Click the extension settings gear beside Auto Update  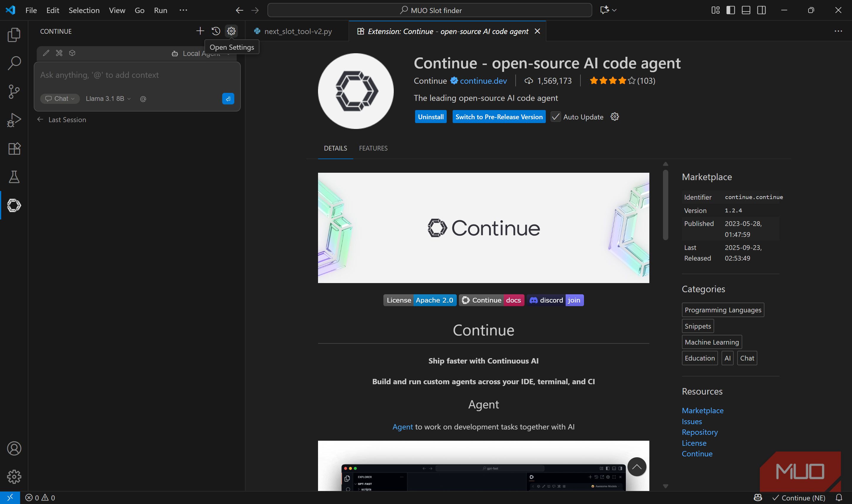(x=614, y=117)
